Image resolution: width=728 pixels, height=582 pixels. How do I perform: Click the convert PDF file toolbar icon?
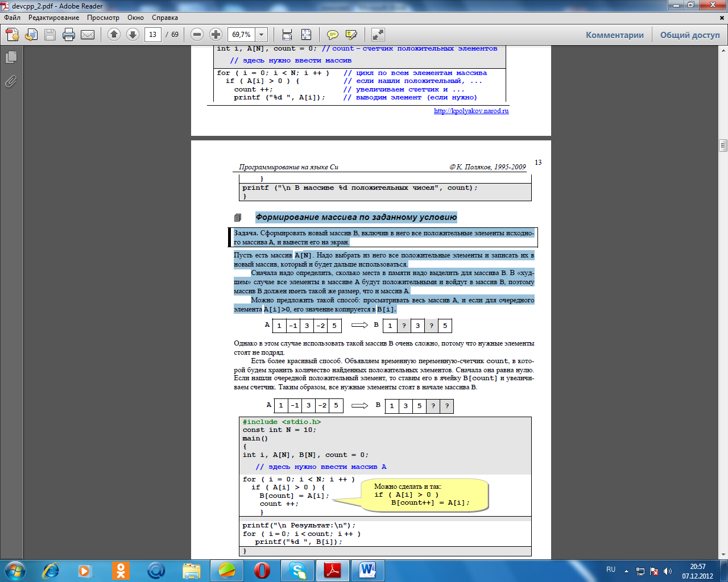click(31, 35)
